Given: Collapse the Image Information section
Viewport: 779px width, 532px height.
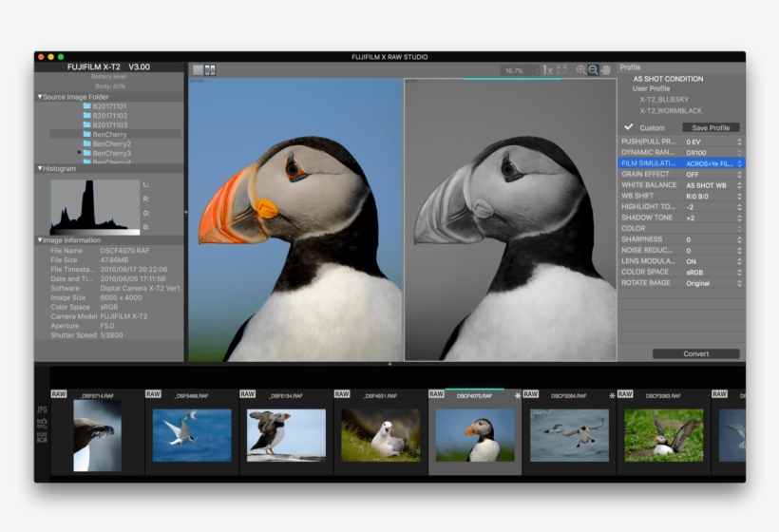Looking at the screenshot, I should [40, 240].
